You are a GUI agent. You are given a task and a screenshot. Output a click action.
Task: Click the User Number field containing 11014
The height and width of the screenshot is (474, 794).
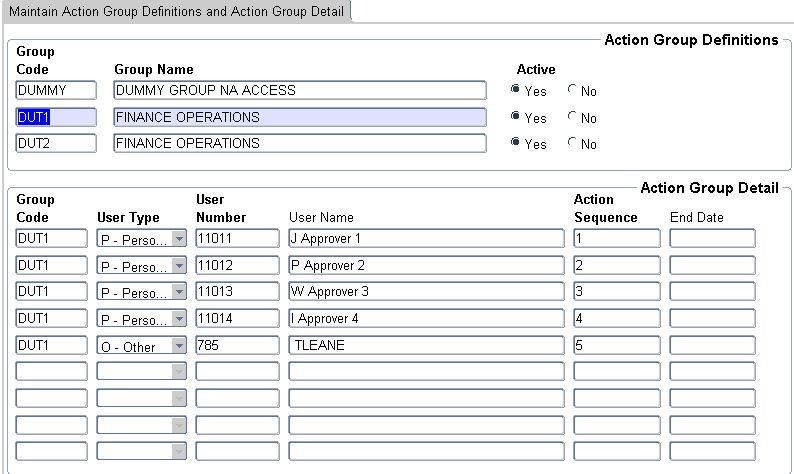click(237, 318)
